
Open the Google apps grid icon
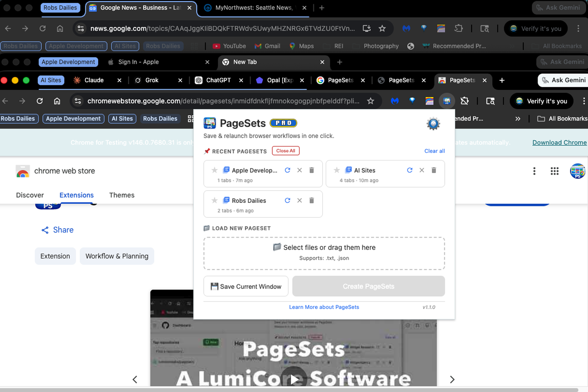point(554,171)
